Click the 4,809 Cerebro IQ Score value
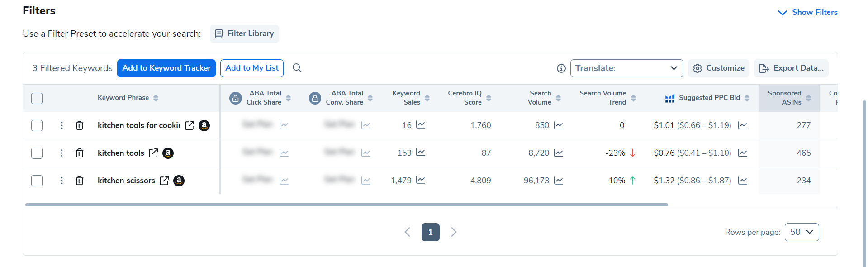The width and height of the screenshot is (868, 267). 481,181
